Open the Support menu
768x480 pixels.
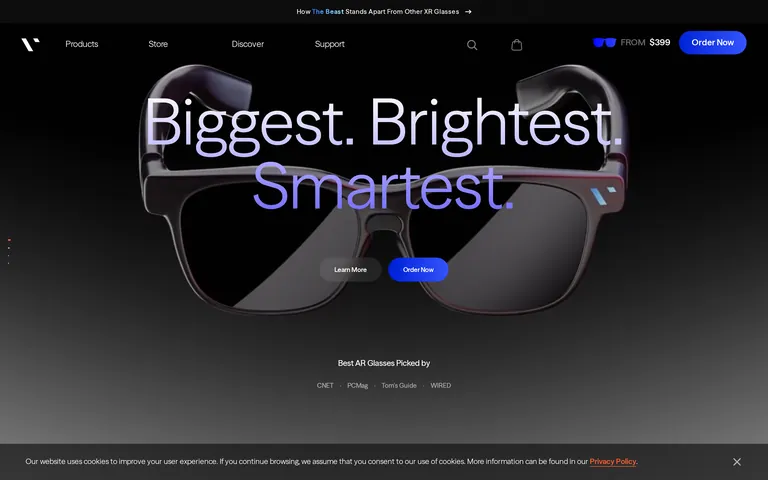click(x=330, y=44)
